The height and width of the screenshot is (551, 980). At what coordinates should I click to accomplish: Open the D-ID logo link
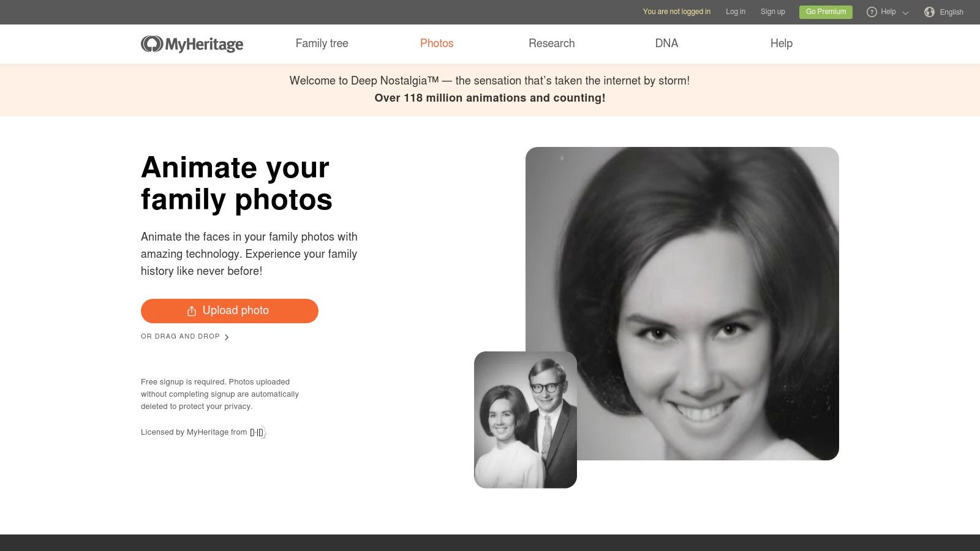pyautogui.click(x=257, y=432)
